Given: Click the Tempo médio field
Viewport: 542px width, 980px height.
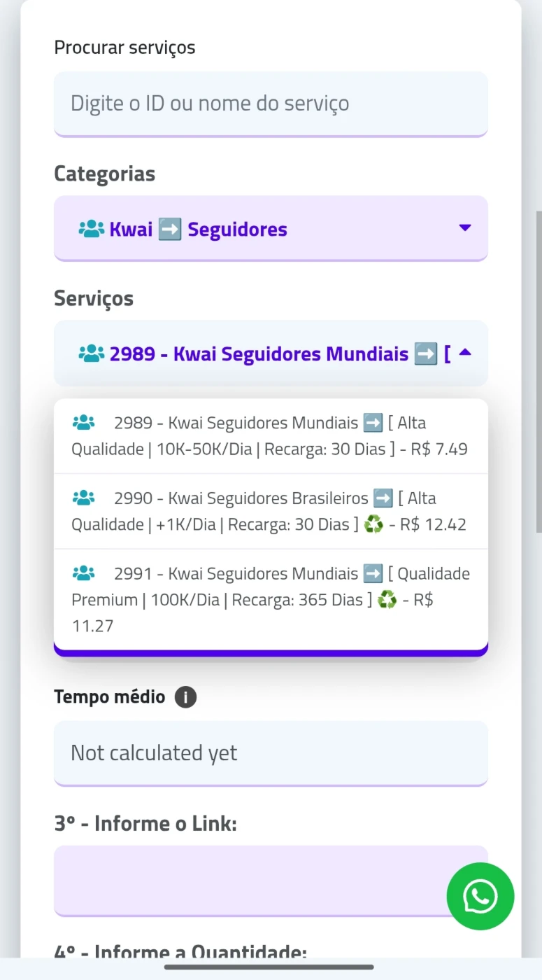Looking at the screenshot, I should point(270,753).
